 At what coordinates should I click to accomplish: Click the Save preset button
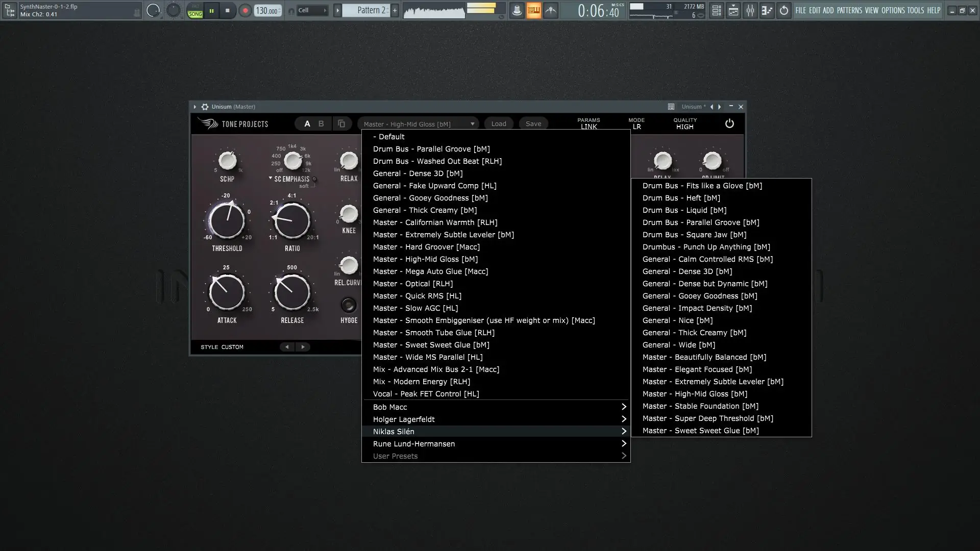(533, 124)
